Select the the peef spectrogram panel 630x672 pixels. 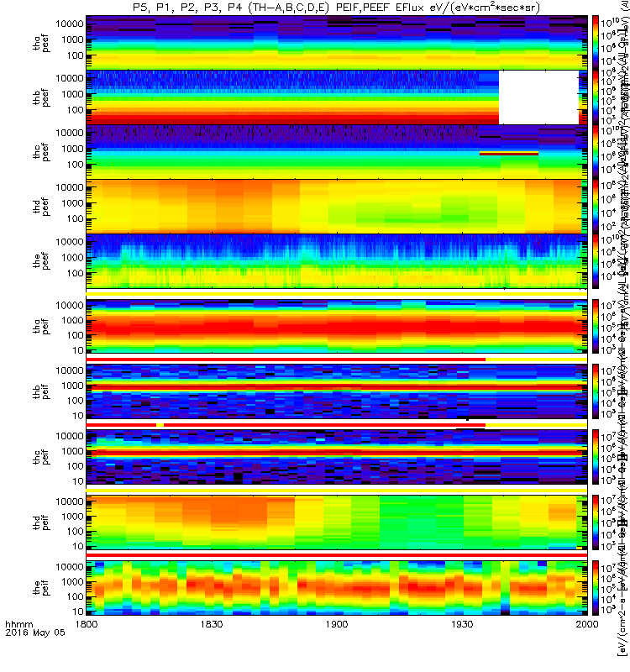[337, 261]
